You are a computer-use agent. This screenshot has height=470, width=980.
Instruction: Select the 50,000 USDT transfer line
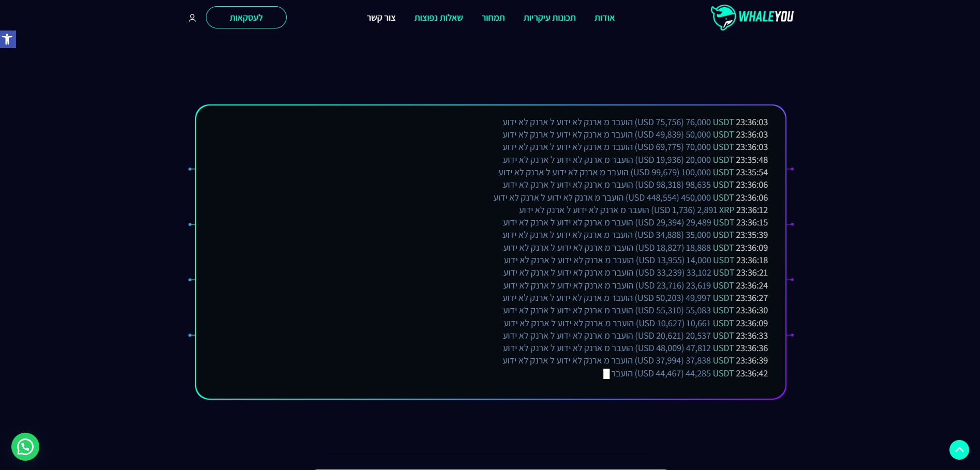tap(635, 135)
